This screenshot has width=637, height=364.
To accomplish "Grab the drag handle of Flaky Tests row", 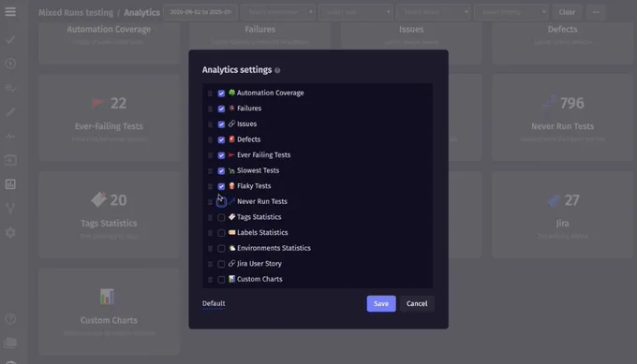I will pos(210,186).
